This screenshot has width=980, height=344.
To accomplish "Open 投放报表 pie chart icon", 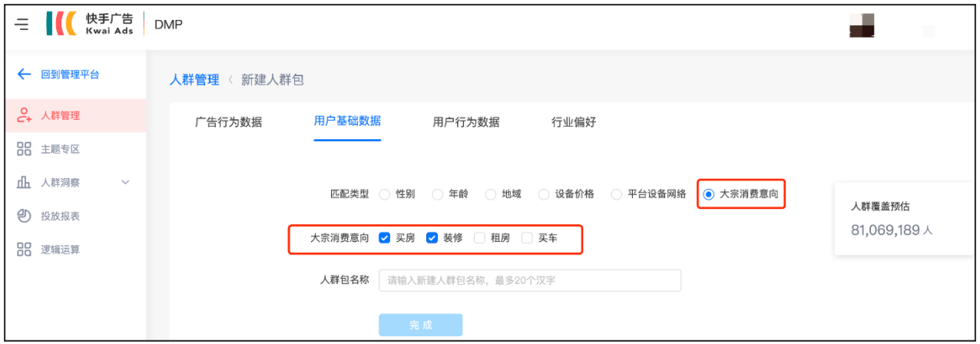I will click(x=24, y=216).
